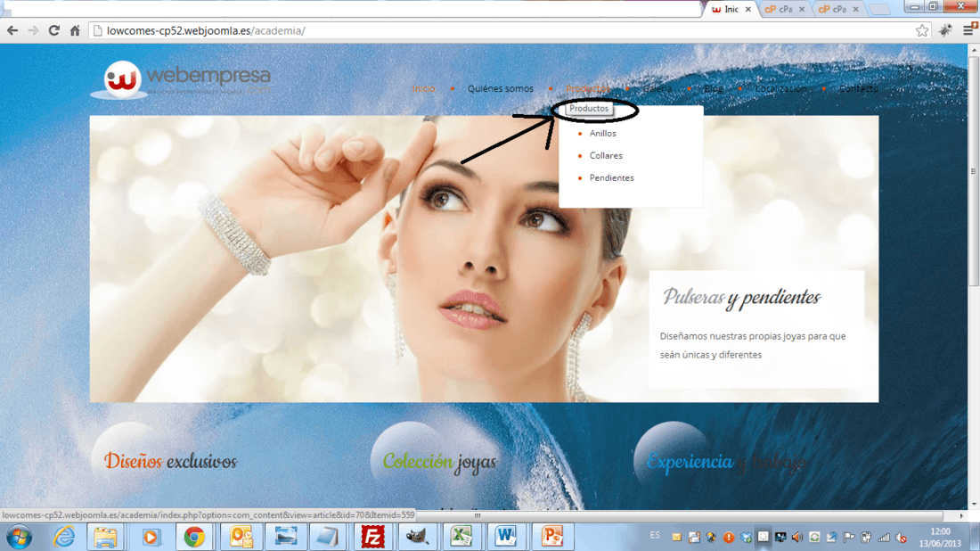Click the vertical scrollbar down arrow

(974, 504)
